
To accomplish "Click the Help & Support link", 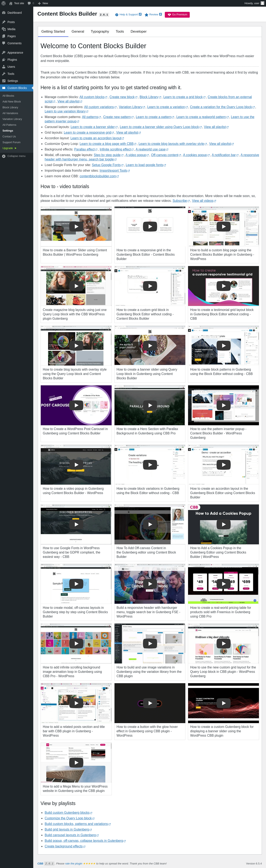I will (128, 15).
